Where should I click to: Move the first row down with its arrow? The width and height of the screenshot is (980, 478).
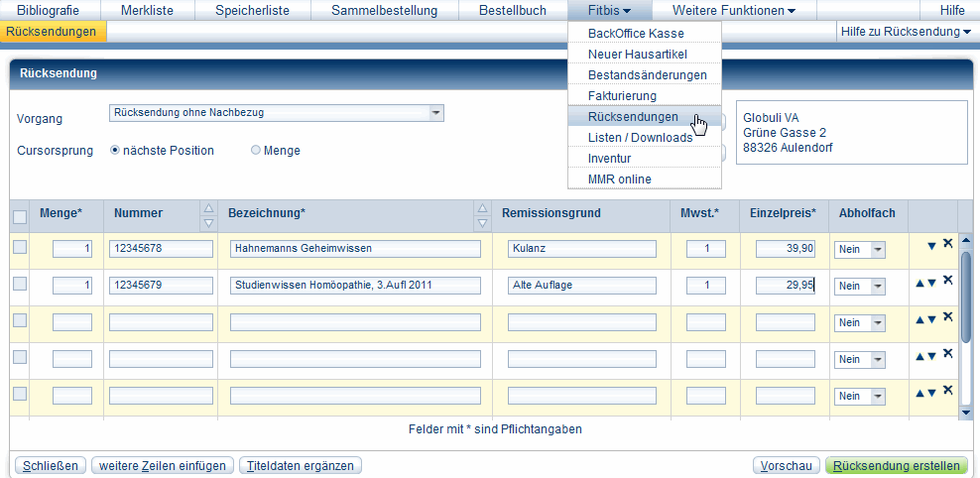coord(931,246)
